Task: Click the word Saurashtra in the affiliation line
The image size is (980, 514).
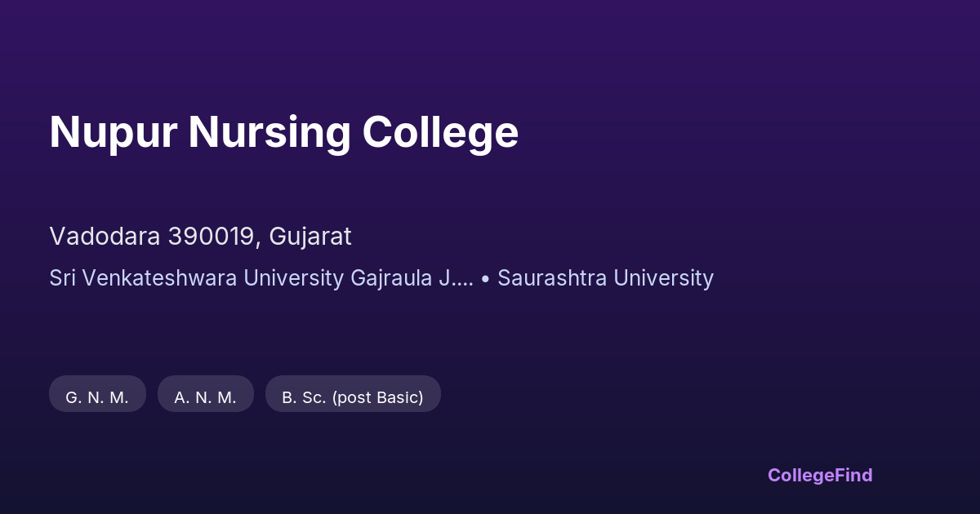Action: [x=552, y=278]
